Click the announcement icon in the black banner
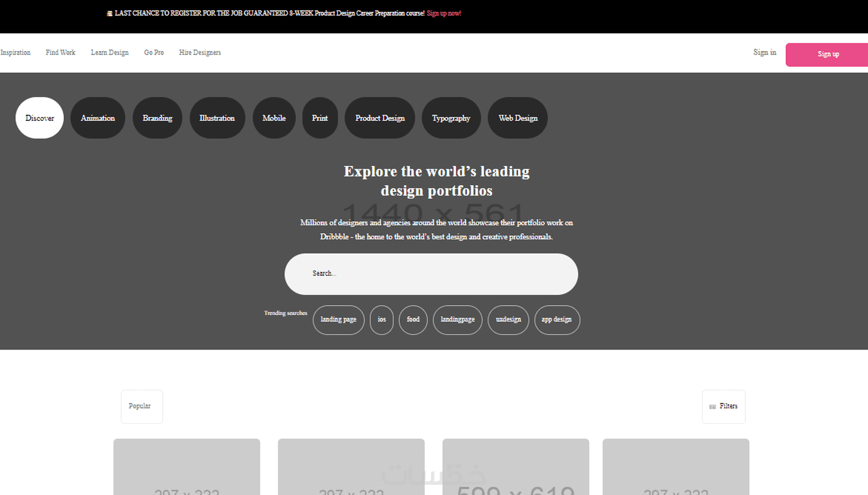This screenshot has height=495, width=868. [109, 14]
